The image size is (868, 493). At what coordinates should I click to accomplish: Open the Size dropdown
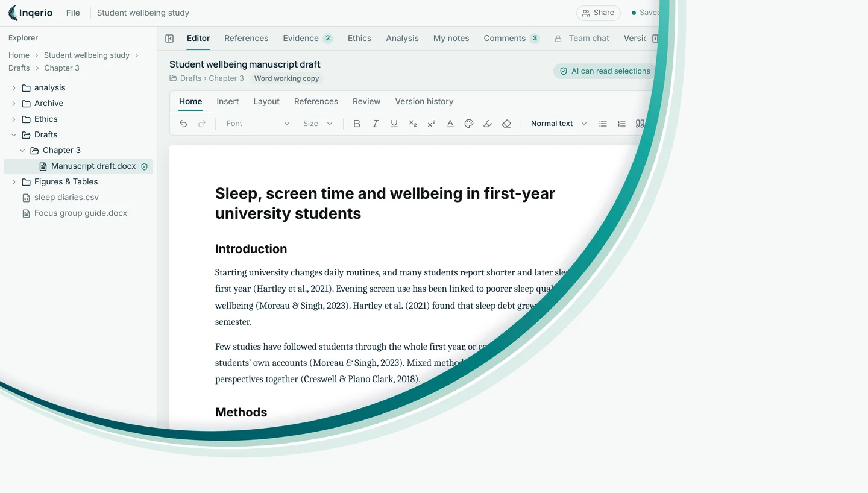(x=318, y=124)
